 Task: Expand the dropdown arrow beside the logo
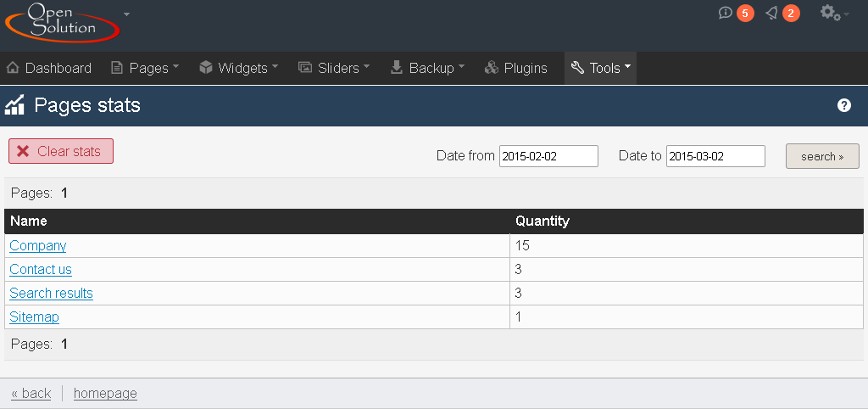pos(127,14)
